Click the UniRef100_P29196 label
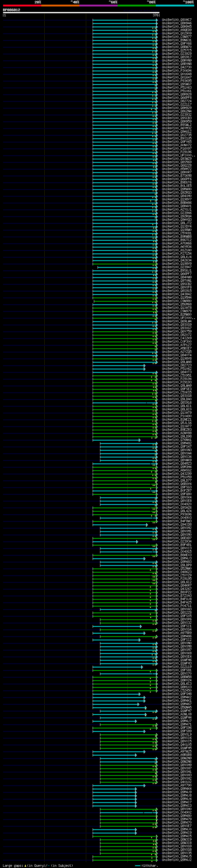Screen dimensions: 197x868 point(176,152)
